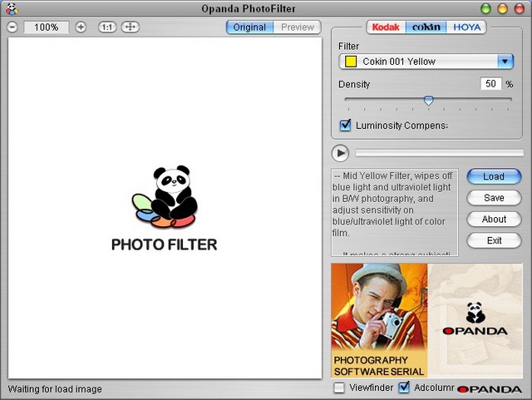
Task: Select the Kodak filter brand tab
Action: [x=386, y=27]
